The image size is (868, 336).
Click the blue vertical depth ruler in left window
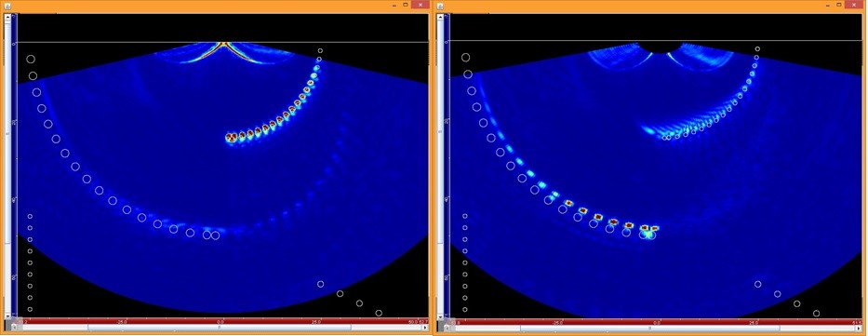(x=14, y=166)
